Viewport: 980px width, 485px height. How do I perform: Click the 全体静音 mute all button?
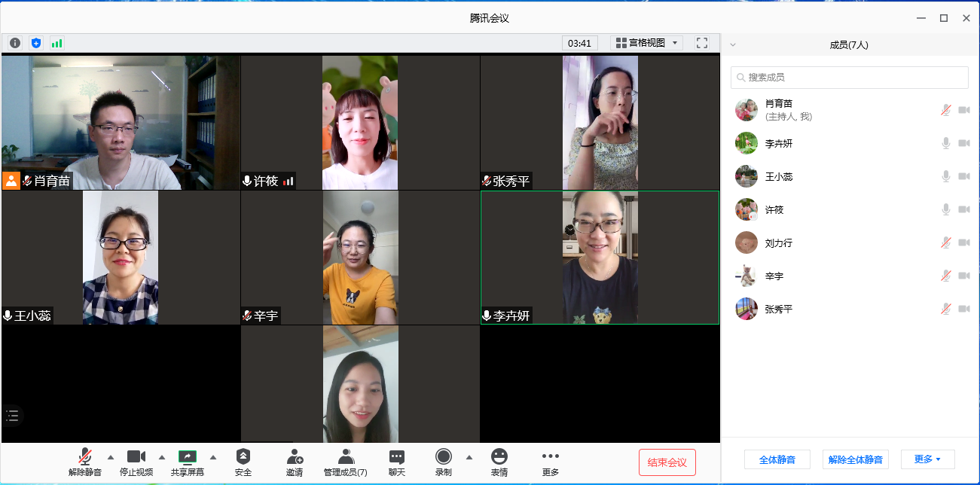777,459
